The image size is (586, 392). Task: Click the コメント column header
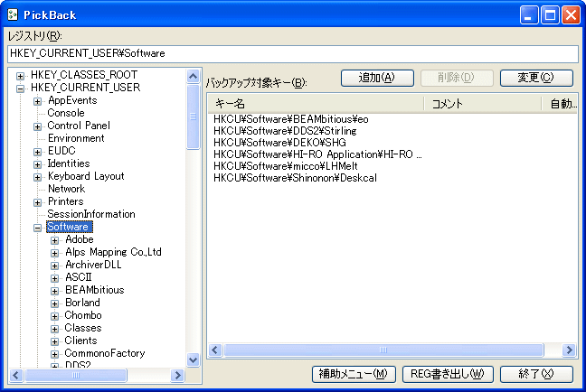pos(482,104)
